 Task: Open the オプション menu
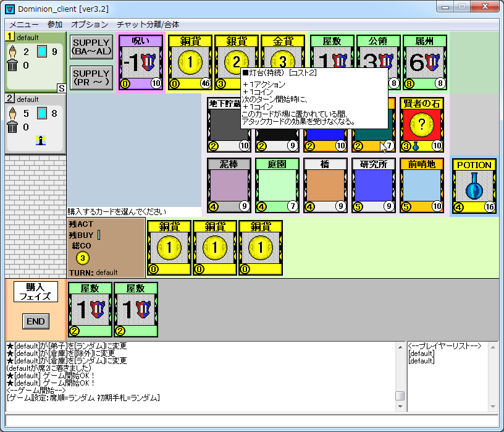point(90,25)
